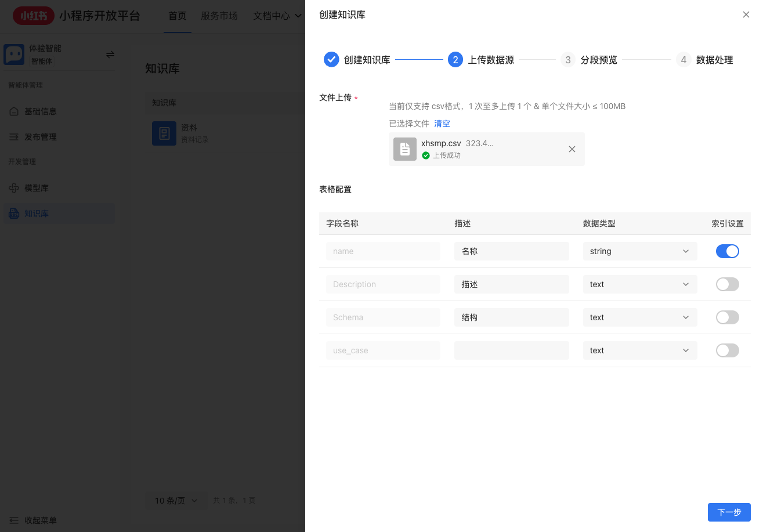The height and width of the screenshot is (532, 763).
Task: Click 清空 to clear selected files
Action: point(442,123)
